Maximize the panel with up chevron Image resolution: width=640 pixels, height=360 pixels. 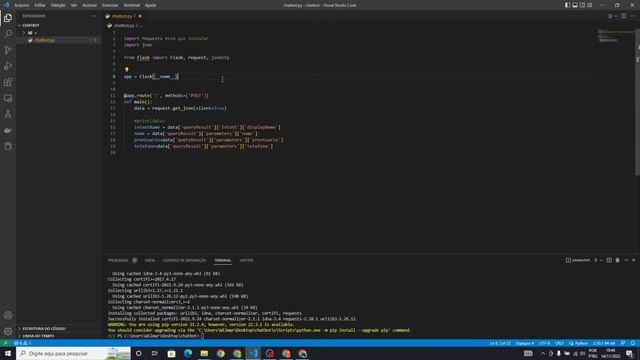point(626,260)
